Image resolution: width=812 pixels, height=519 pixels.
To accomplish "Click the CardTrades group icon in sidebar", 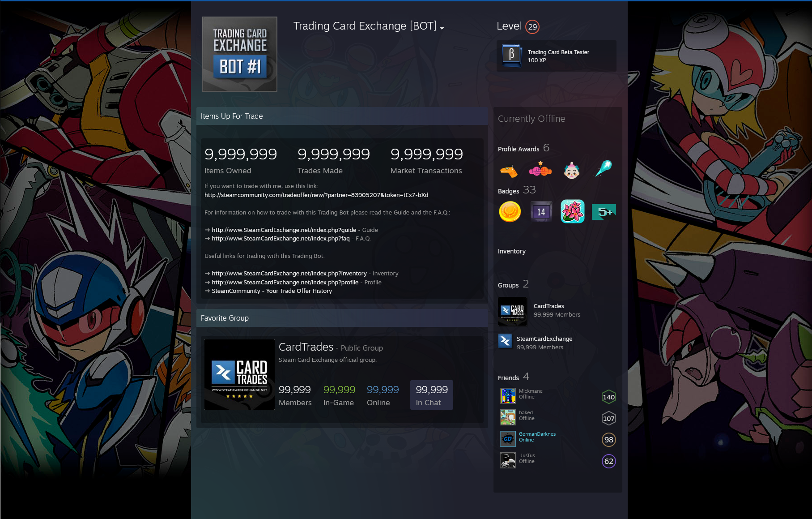I will pos(512,311).
